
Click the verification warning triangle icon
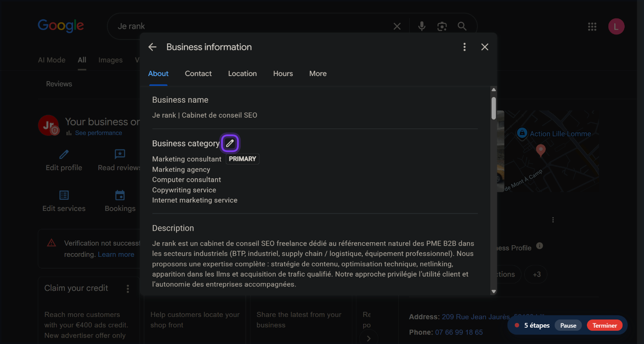(52, 243)
